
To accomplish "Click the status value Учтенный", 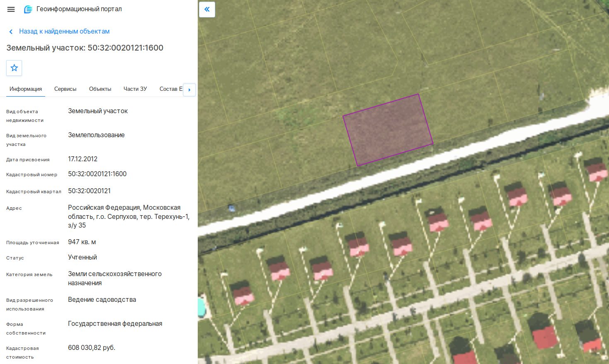I will point(82,257).
